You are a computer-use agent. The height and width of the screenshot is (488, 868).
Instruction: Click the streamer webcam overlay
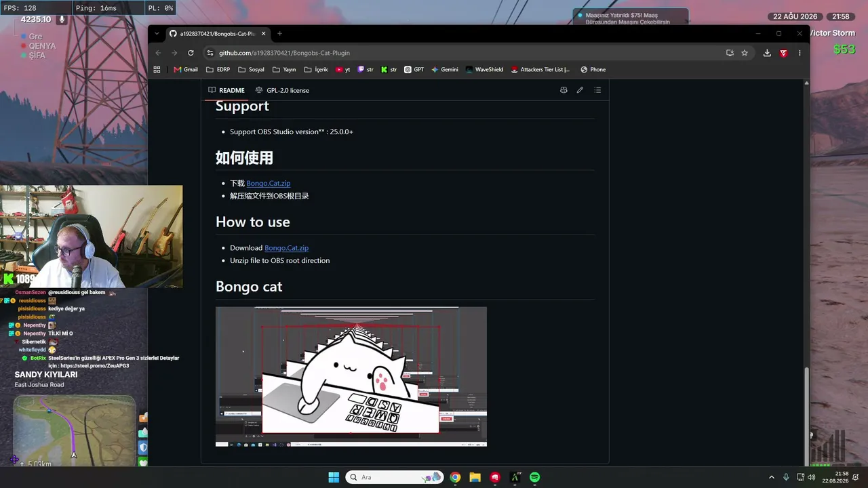91,237
